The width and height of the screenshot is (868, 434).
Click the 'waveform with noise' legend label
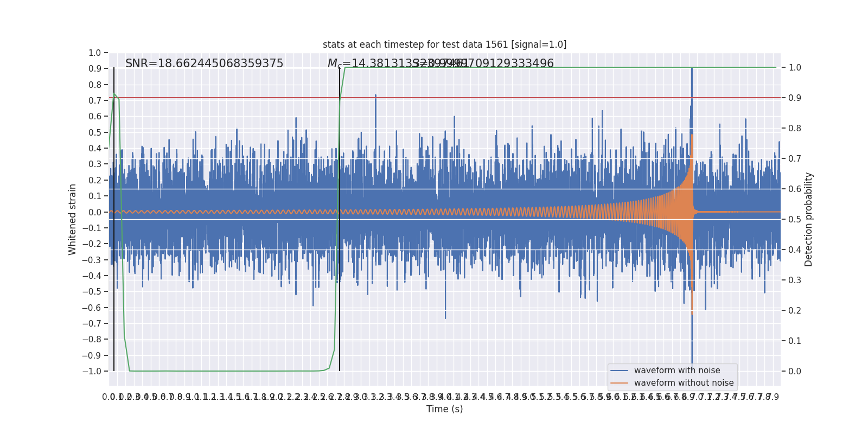click(677, 371)
